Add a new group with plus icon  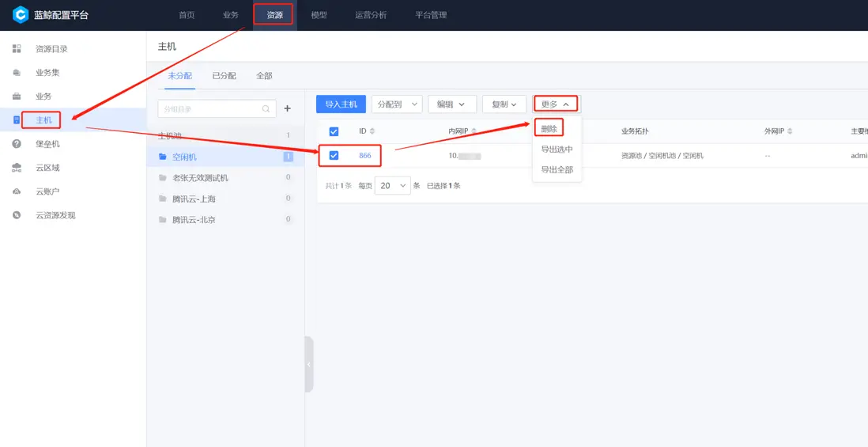pos(287,108)
